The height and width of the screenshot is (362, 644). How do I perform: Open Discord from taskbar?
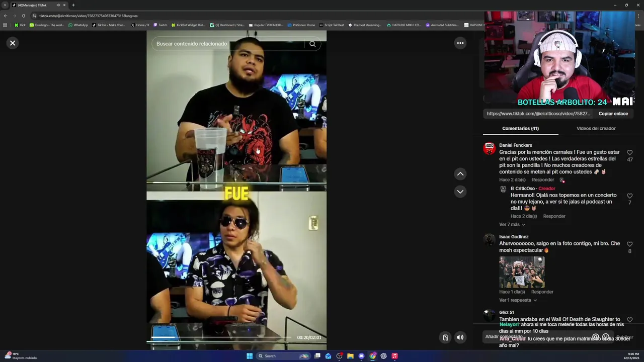pos(361,356)
